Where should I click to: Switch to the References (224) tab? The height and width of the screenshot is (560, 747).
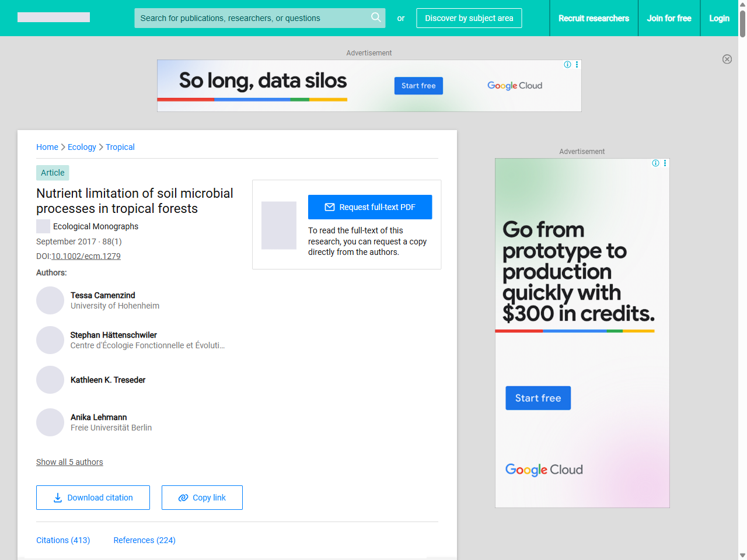pos(144,540)
